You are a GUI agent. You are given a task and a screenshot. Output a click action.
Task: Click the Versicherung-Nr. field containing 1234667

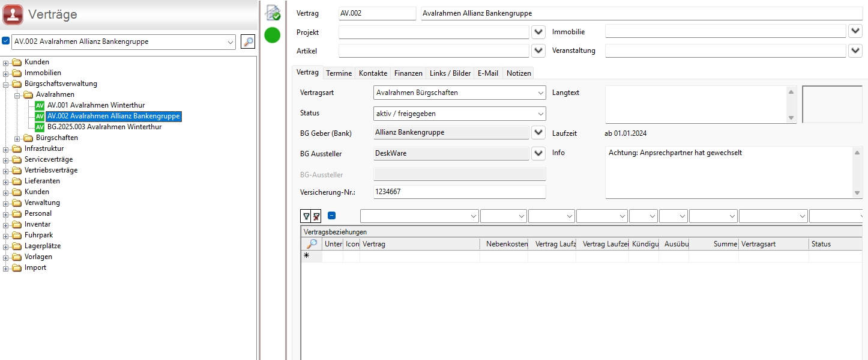pyautogui.click(x=459, y=192)
